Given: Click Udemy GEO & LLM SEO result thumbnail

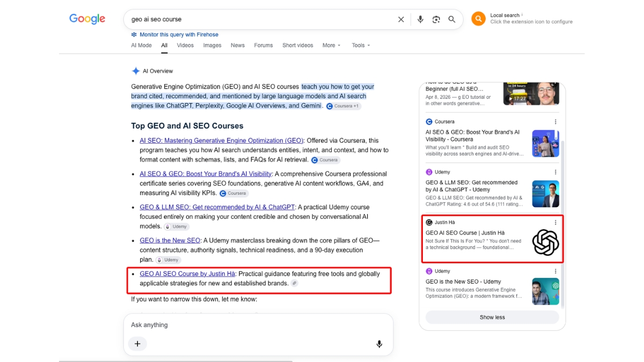Looking at the screenshot, I should pyautogui.click(x=546, y=194).
